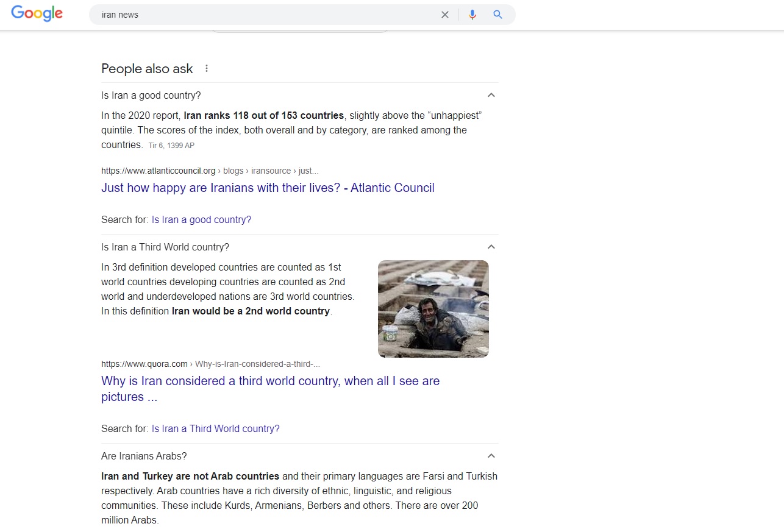Run search with magnifying glass icon
This screenshot has width=784, height=532.
click(498, 15)
